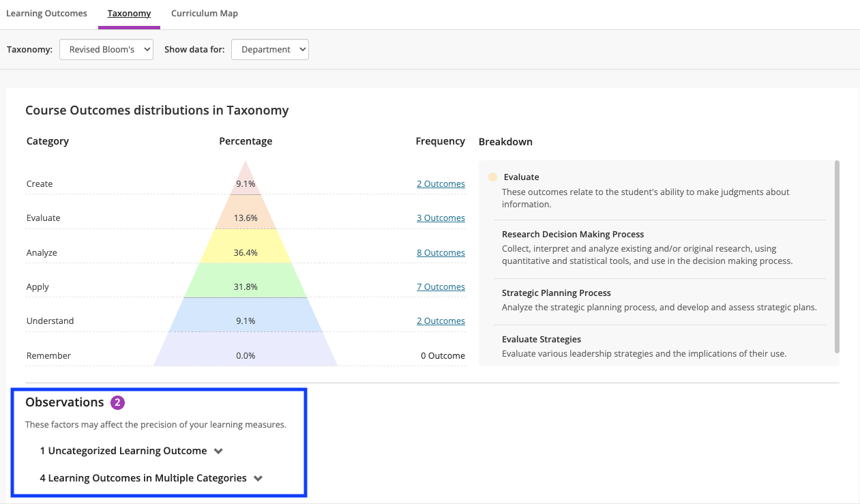The image size is (860, 504).
Task: Open the Show data for Department dropdown
Action: [270, 50]
